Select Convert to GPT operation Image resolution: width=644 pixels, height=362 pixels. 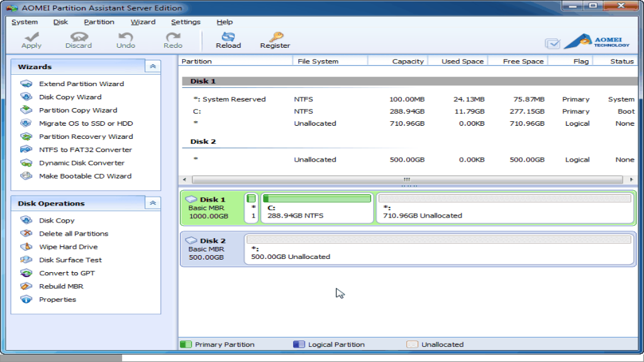[x=67, y=273]
